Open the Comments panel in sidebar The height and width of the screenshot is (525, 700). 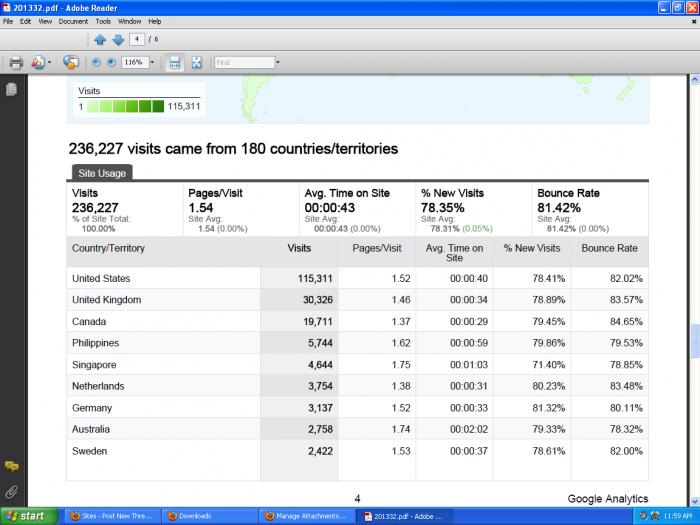pyautogui.click(x=11, y=467)
